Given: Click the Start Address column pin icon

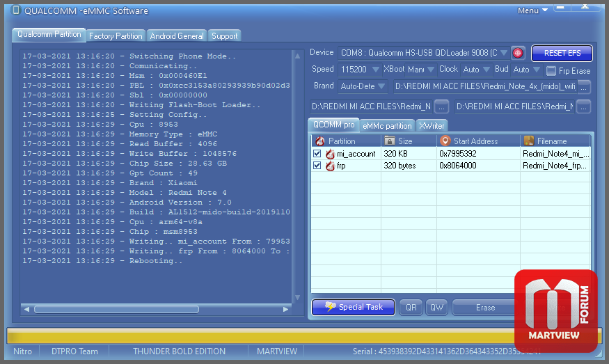Looking at the screenshot, I should (x=445, y=141).
